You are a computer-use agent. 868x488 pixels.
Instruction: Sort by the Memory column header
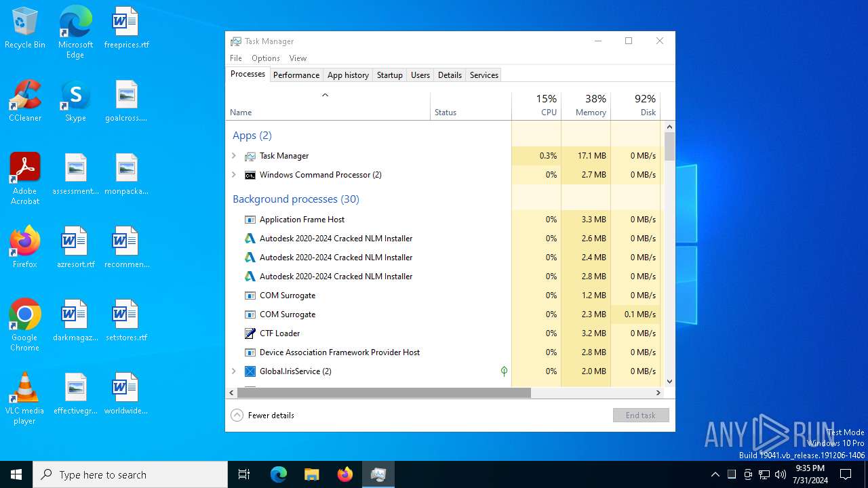click(x=586, y=104)
